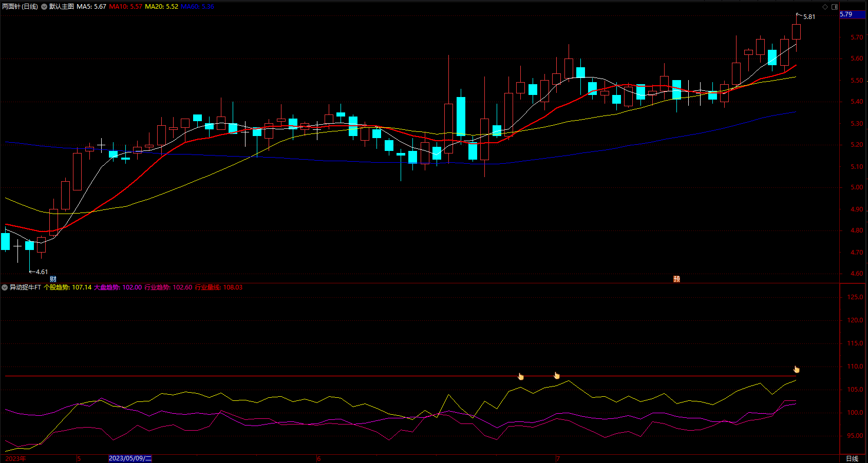Select the 行业量线: 108.03 value

click(218, 287)
